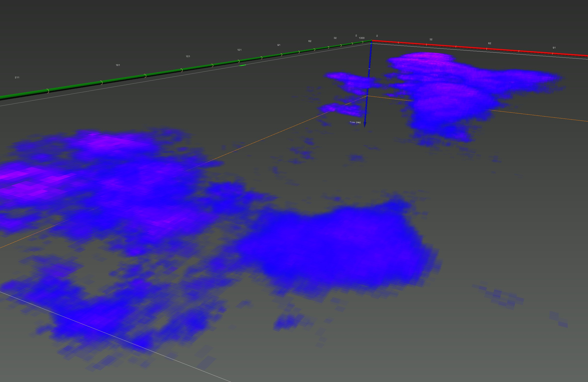Select the small purple body left of the blue axis
Viewport: 588px width, 382px height.
click(x=340, y=109)
